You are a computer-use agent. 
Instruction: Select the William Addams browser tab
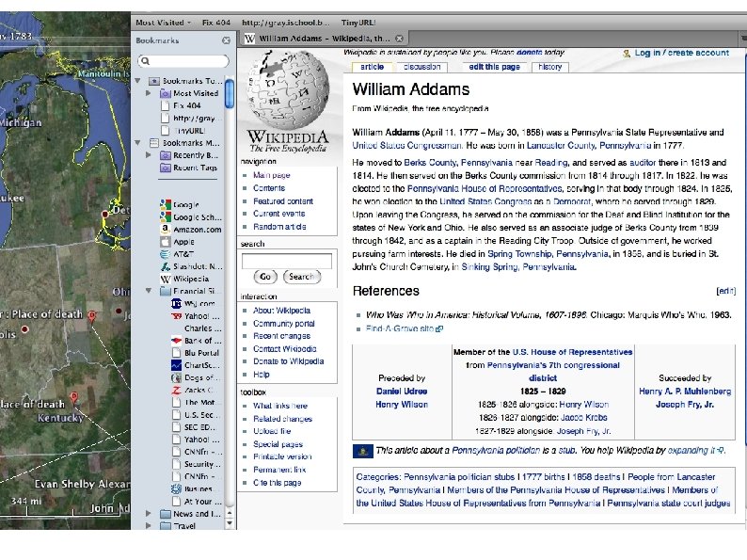point(324,39)
